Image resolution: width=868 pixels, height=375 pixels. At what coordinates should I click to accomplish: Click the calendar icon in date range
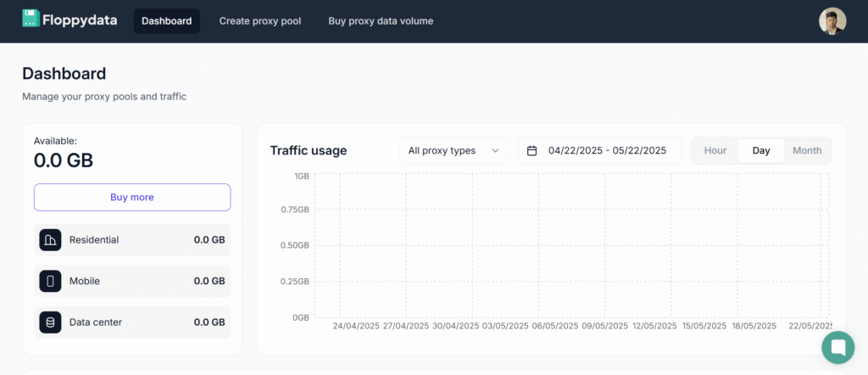tap(532, 151)
